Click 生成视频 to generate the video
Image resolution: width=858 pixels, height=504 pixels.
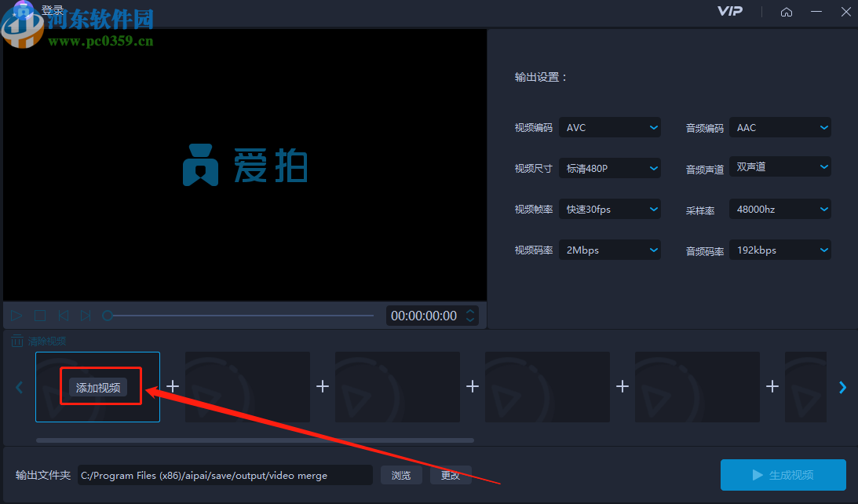[782, 475]
